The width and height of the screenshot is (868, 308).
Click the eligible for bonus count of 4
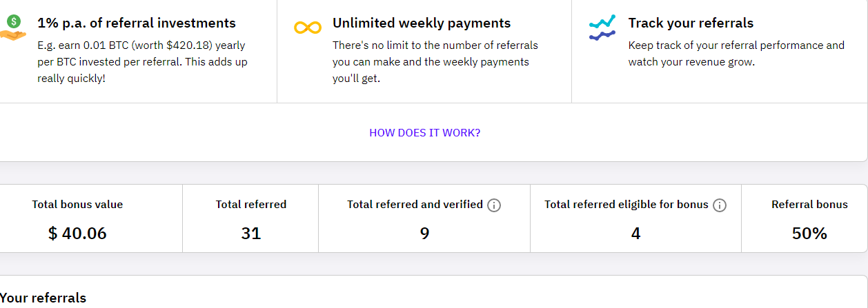point(635,234)
